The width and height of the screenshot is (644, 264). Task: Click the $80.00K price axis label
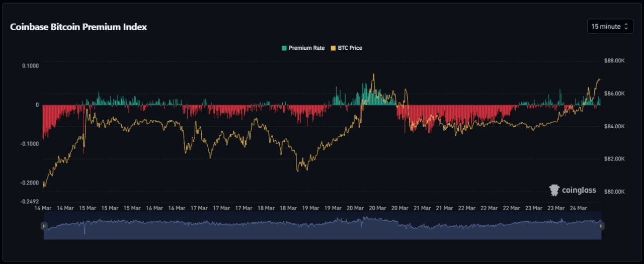(x=614, y=192)
